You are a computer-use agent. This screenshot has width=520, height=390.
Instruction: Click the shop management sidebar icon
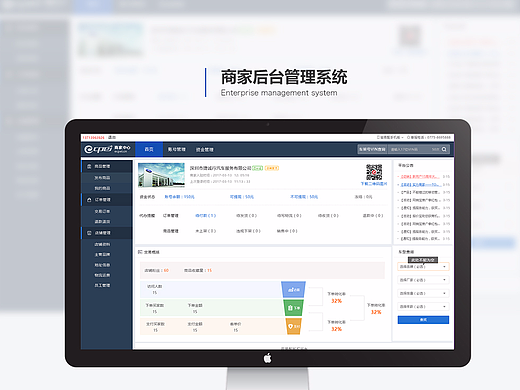click(x=89, y=233)
